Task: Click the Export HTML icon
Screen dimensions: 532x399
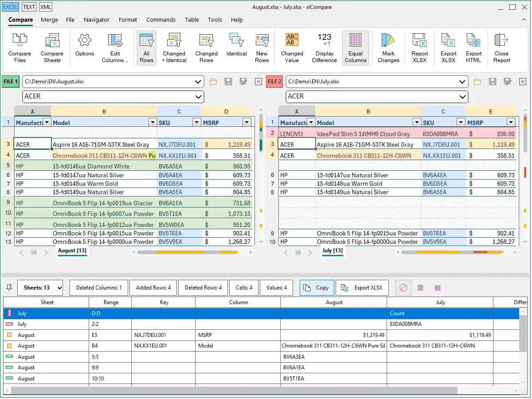Action: pos(473,47)
